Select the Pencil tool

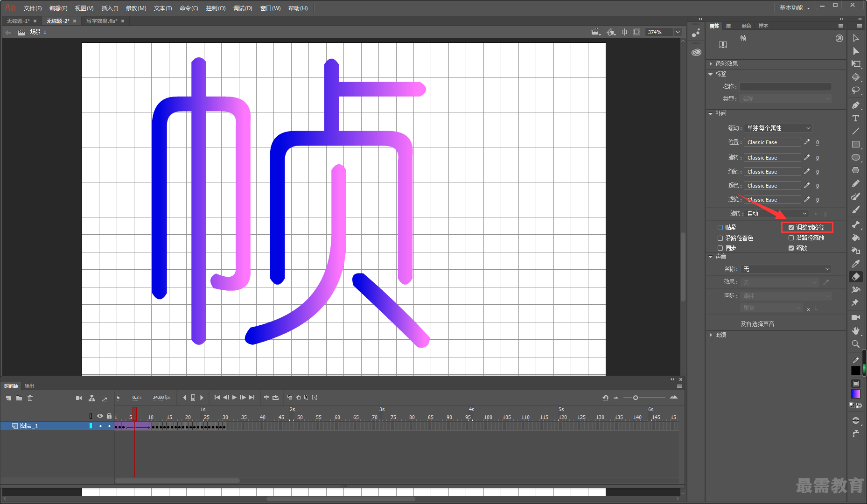click(x=856, y=183)
